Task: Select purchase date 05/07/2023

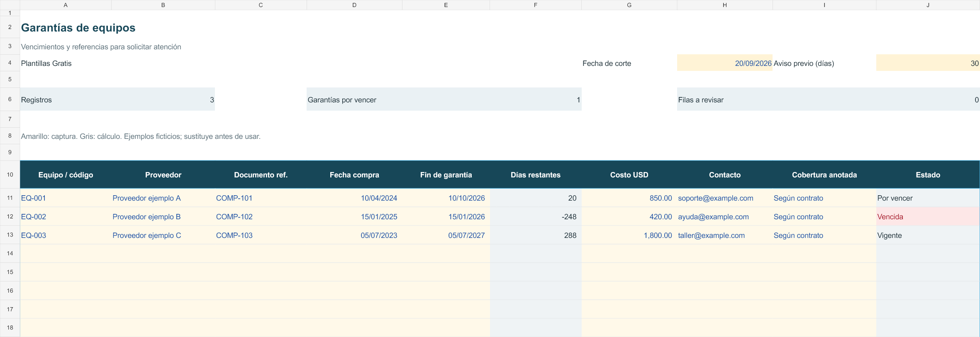Action: [x=354, y=235]
